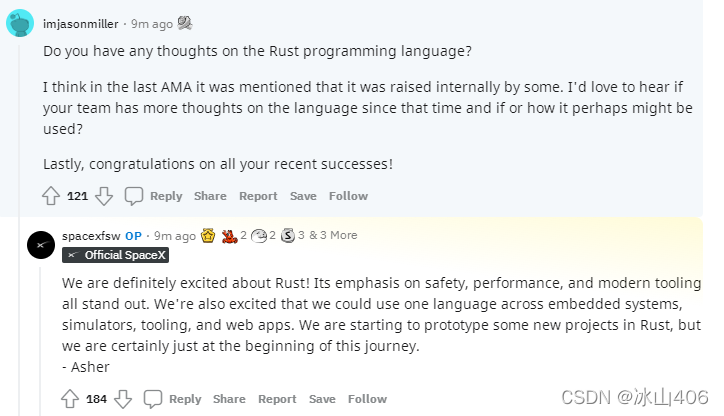The width and height of the screenshot is (724, 416).
Task: Click the "Official SpaceX" flair badge
Action: coord(116,255)
